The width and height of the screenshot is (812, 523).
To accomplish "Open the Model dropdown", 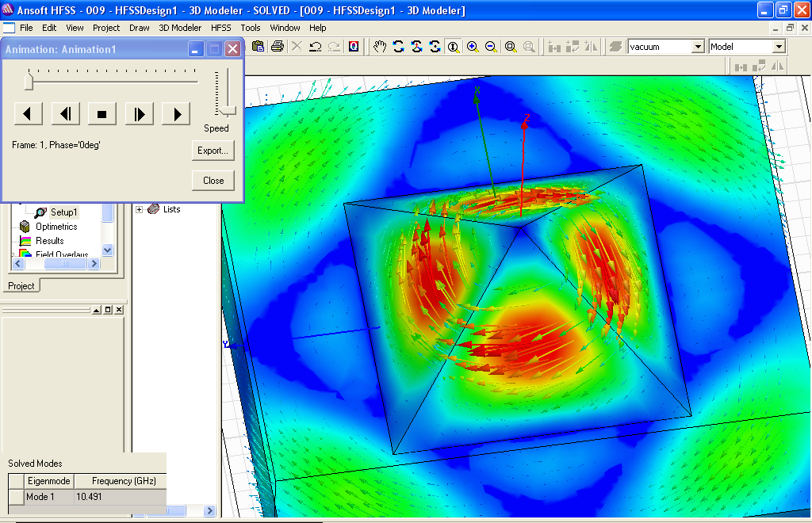I will pyautogui.click(x=779, y=47).
